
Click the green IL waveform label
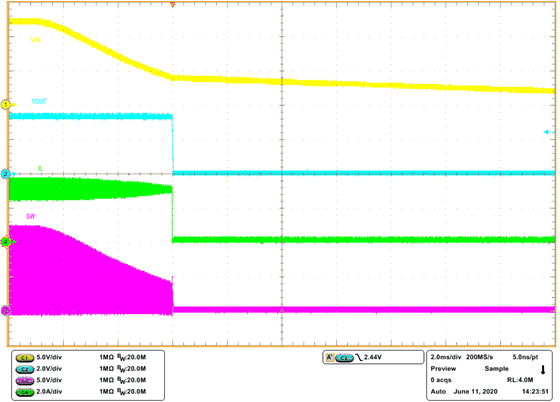[x=40, y=169]
